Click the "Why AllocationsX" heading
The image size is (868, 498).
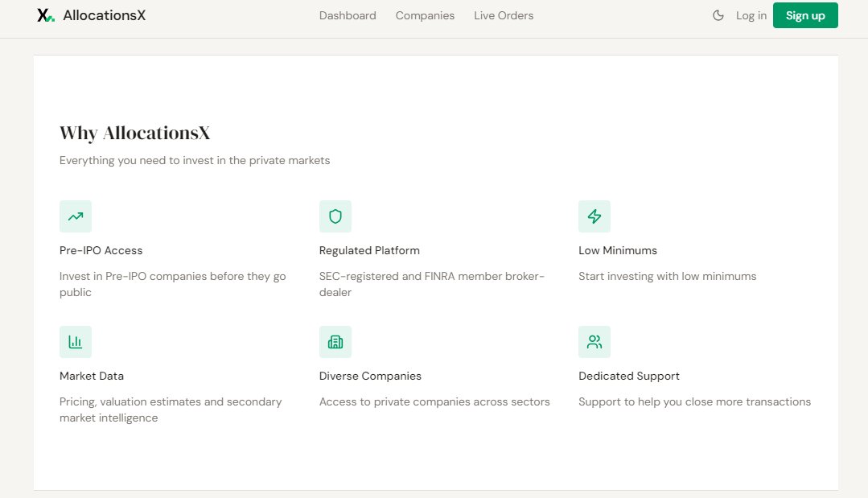(x=135, y=134)
